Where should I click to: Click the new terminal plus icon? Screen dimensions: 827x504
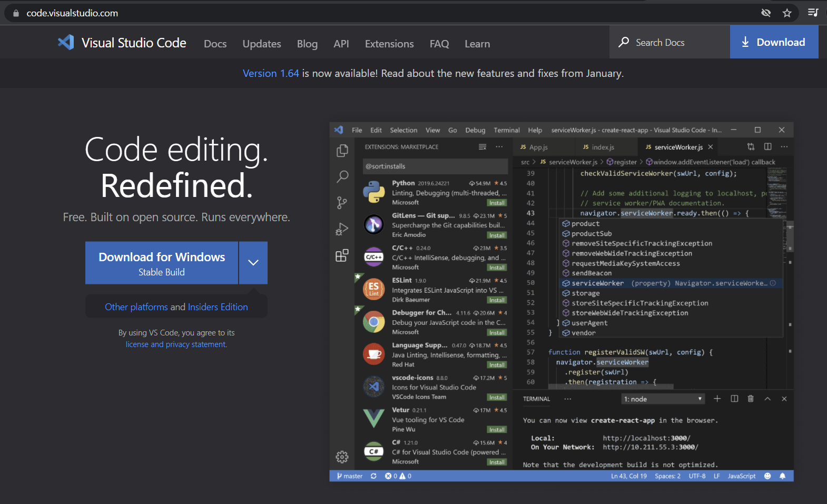point(717,399)
